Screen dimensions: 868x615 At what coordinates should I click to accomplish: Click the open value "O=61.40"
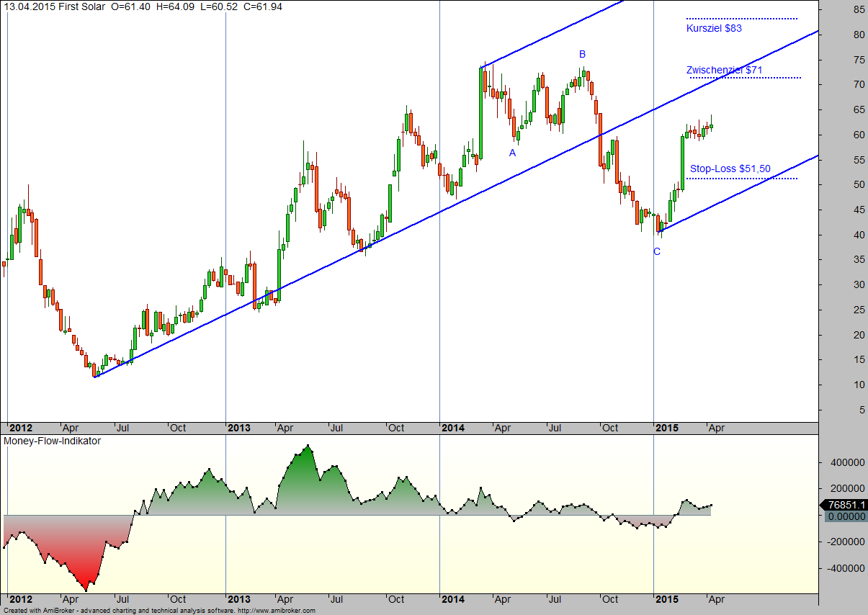click(x=132, y=6)
